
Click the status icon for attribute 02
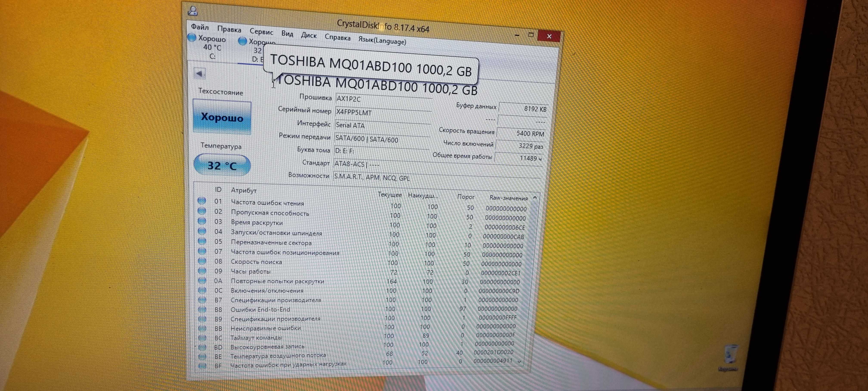[x=201, y=211]
